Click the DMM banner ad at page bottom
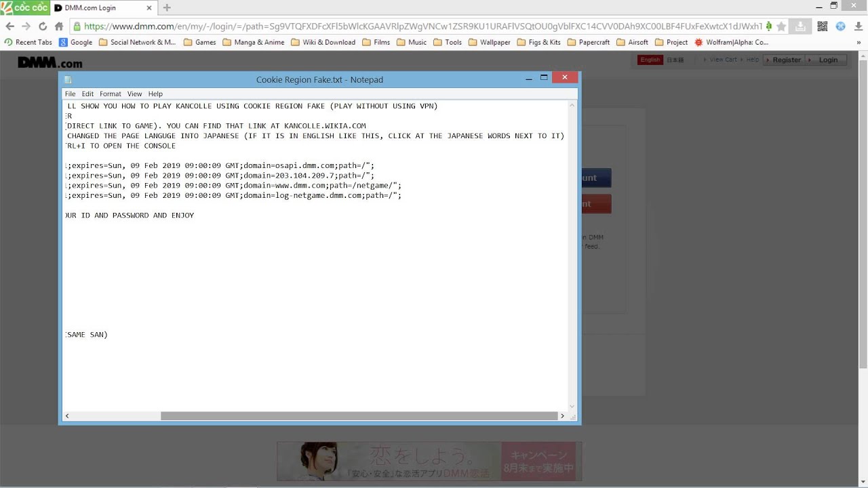This screenshot has height=488, width=868. tap(429, 461)
